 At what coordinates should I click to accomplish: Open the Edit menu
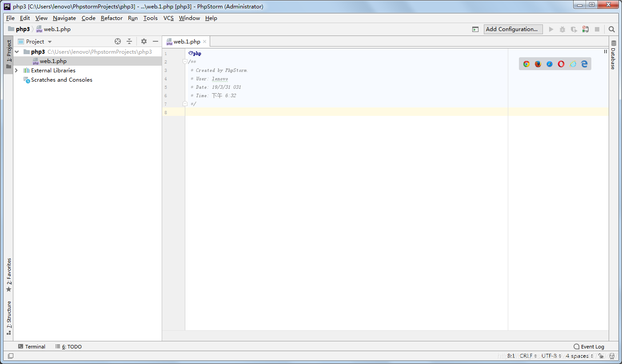[x=25, y=18]
